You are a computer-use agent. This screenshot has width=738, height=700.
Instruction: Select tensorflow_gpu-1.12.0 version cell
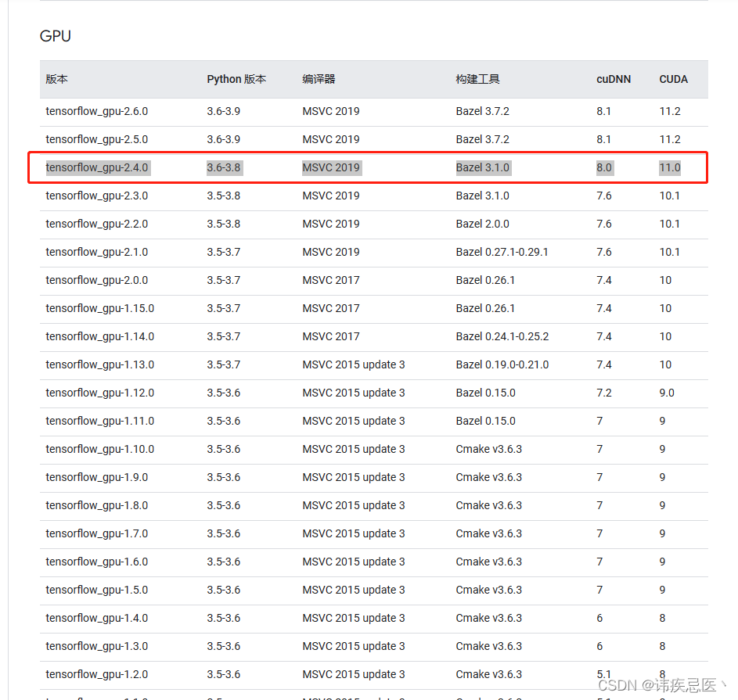click(99, 393)
